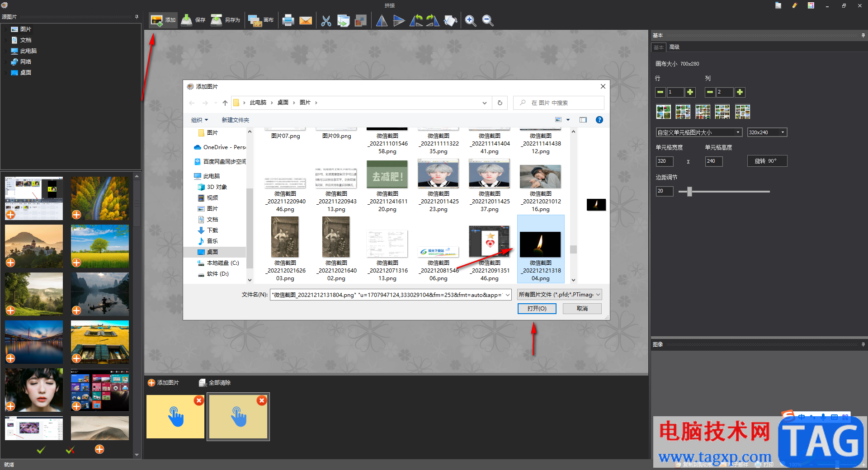Open the file type filter dropdown
Viewport: 868px width, 470px height.
click(x=560, y=295)
